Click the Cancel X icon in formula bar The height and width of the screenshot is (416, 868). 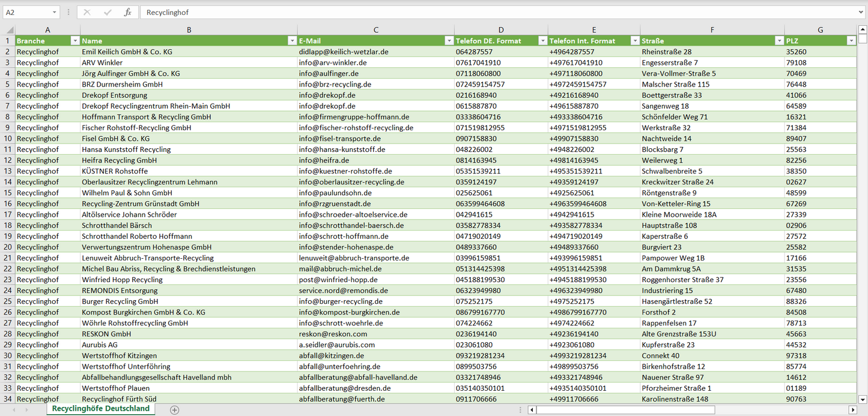pyautogui.click(x=87, y=12)
